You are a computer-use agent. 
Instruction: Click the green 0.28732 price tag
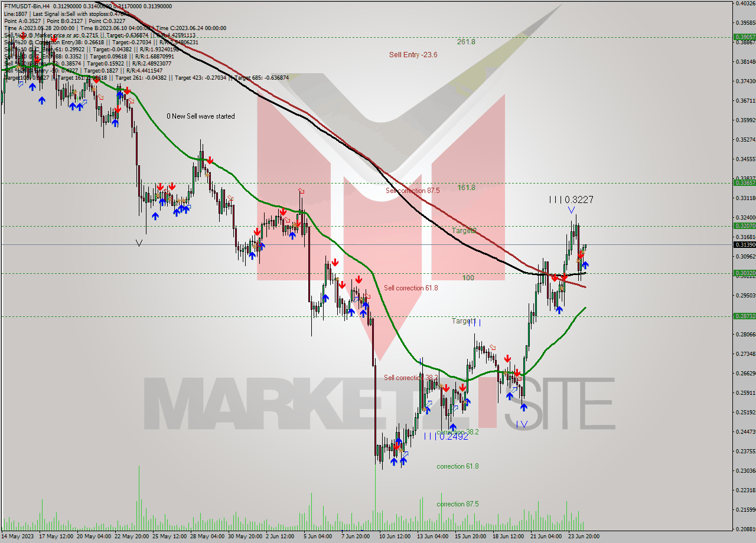[x=744, y=316]
